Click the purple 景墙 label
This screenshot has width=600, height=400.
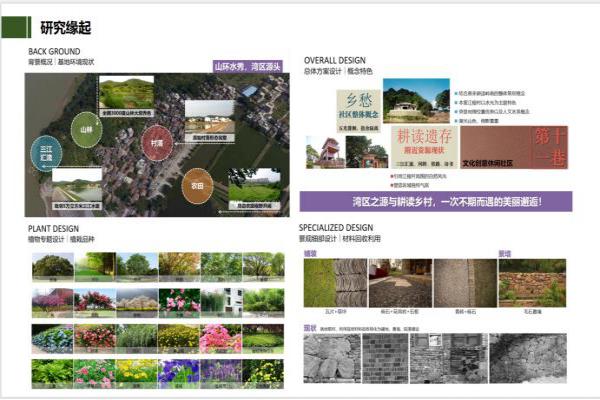point(505,254)
